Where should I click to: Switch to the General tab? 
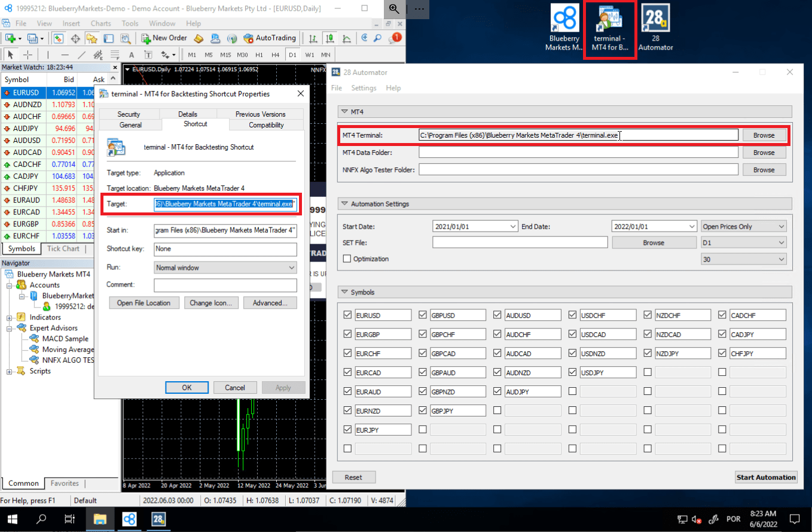pyautogui.click(x=130, y=125)
